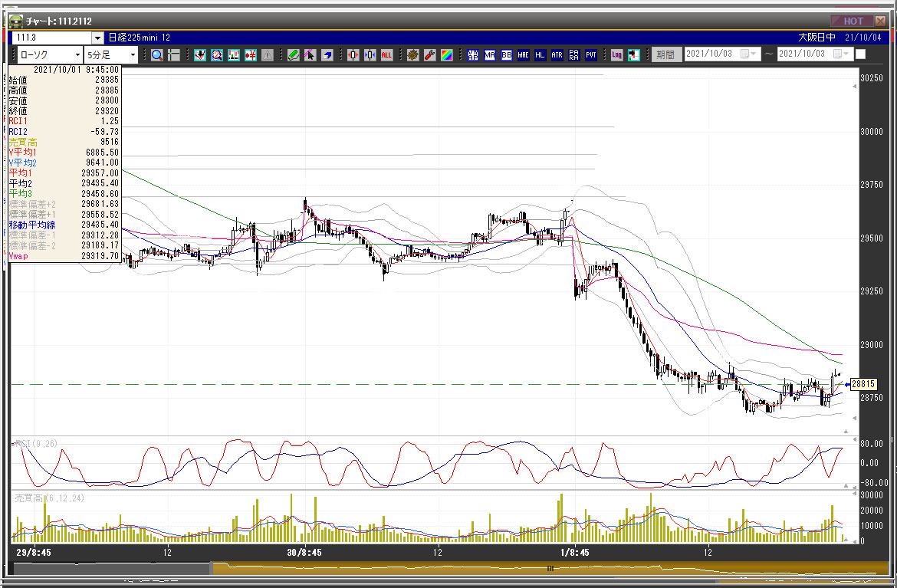The height and width of the screenshot is (588, 897).
Task: Click the V平均1 6885.50 row
Action: [64, 152]
